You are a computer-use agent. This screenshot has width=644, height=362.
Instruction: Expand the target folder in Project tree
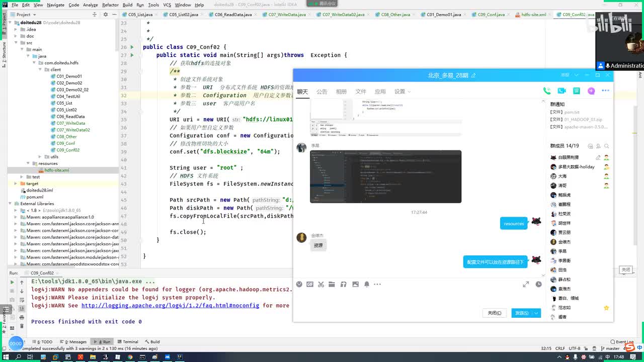pos(16,184)
